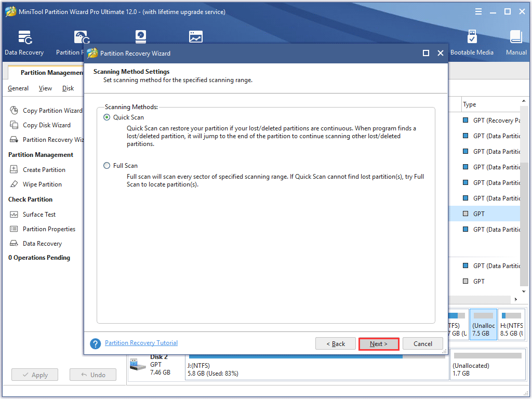Maximize the Partition Recovery Wizard dialog
Screen dimensions: 532x399
(x=426, y=54)
